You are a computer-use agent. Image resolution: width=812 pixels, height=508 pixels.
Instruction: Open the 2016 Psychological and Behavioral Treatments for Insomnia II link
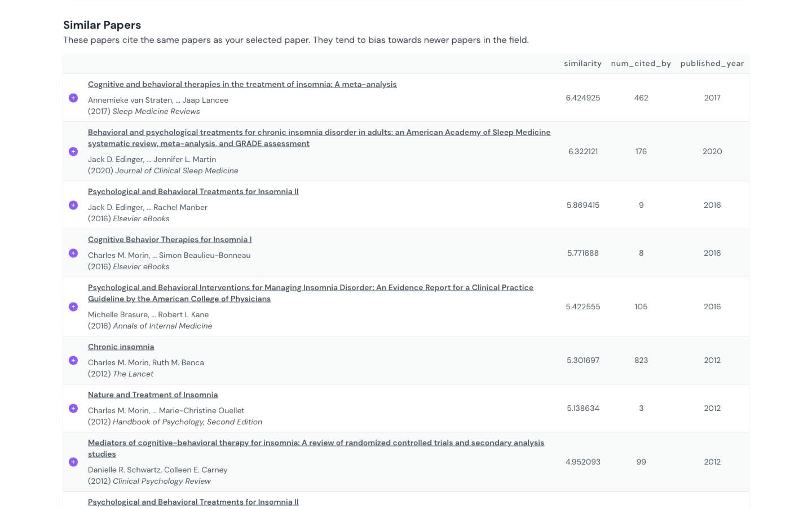tap(193, 191)
